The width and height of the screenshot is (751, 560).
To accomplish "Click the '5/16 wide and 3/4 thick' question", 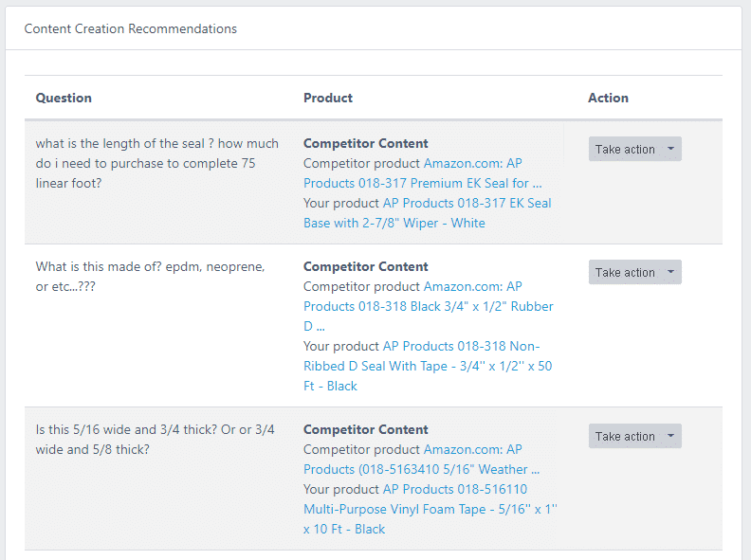I will pyautogui.click(x=155, y=439).
